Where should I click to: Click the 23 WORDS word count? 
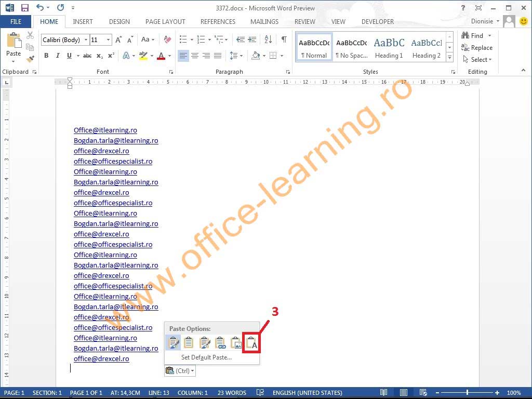click(232, 393)
